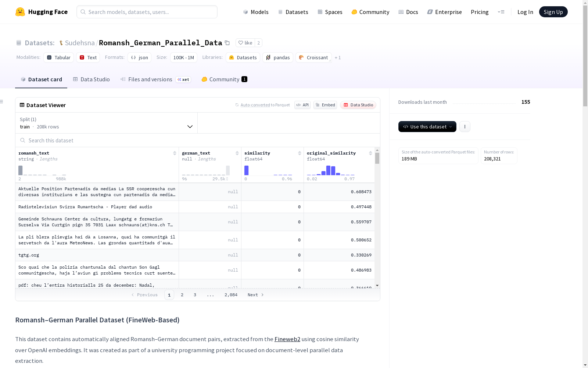Open the Use this dataset dropdown
The height and width of the screenshot is (368, 588).
[427, 127]
